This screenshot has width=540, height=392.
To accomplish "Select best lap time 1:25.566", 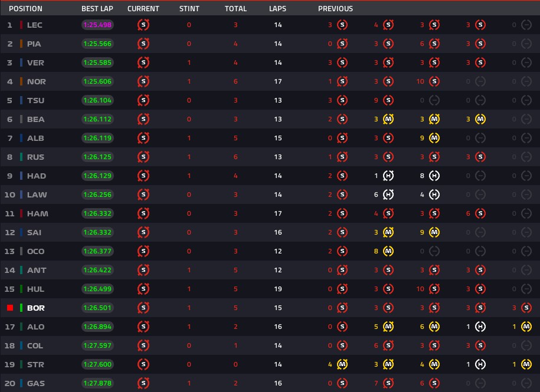I will click(97, 44).
